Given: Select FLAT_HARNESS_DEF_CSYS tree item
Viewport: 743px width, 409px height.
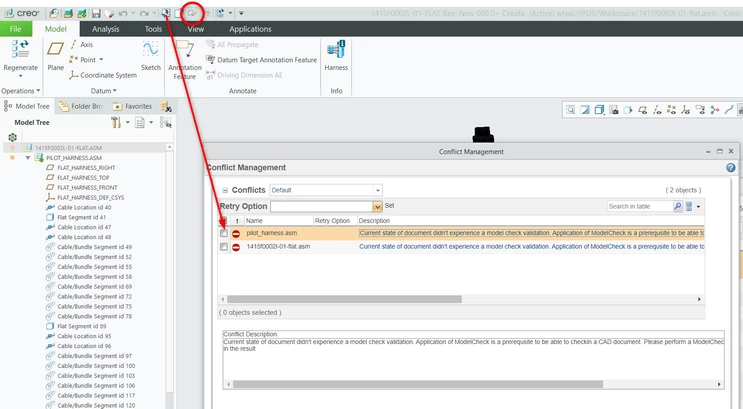Looking at the screenshot, I should pyautogui.click(x=90, y=198).
